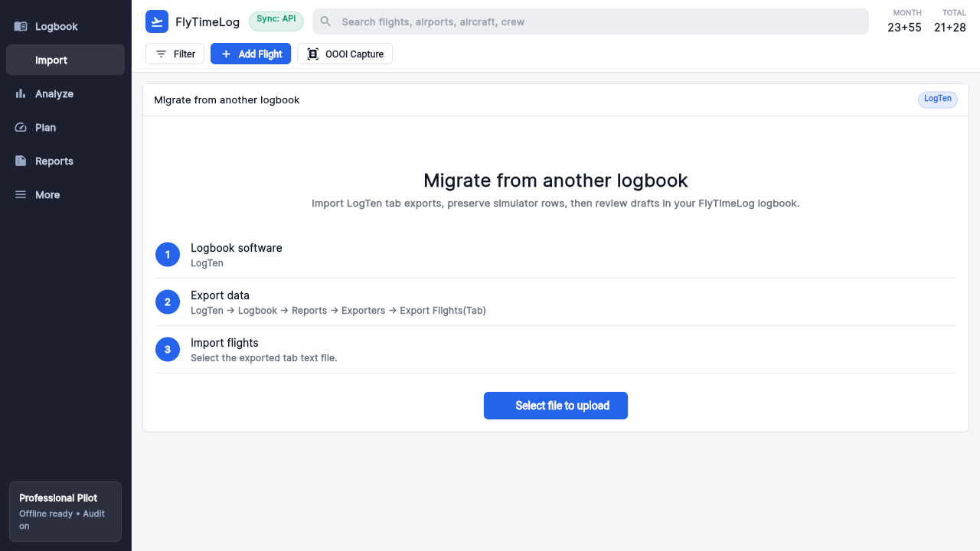Click the plus icon on Add Flight
The image size is (980, 551).
pos(226,54)
